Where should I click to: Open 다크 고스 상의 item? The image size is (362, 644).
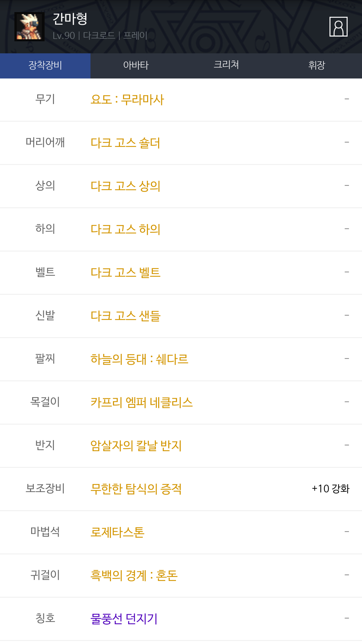click(125, 186)
